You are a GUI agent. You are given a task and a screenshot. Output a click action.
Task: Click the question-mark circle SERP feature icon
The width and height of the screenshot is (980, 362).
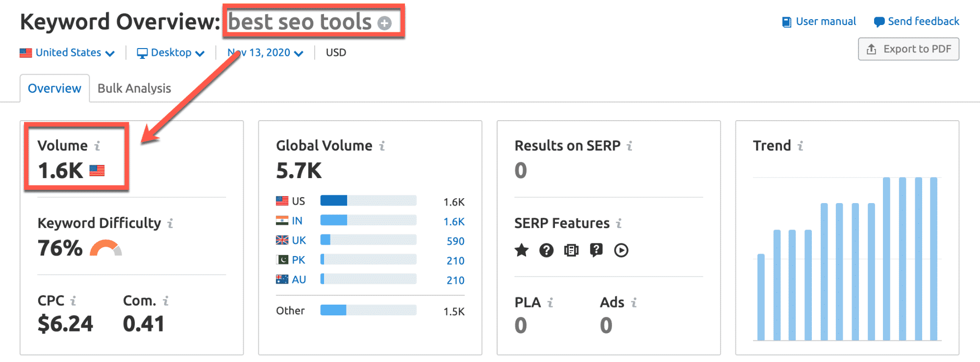click(x=546, y=250)
